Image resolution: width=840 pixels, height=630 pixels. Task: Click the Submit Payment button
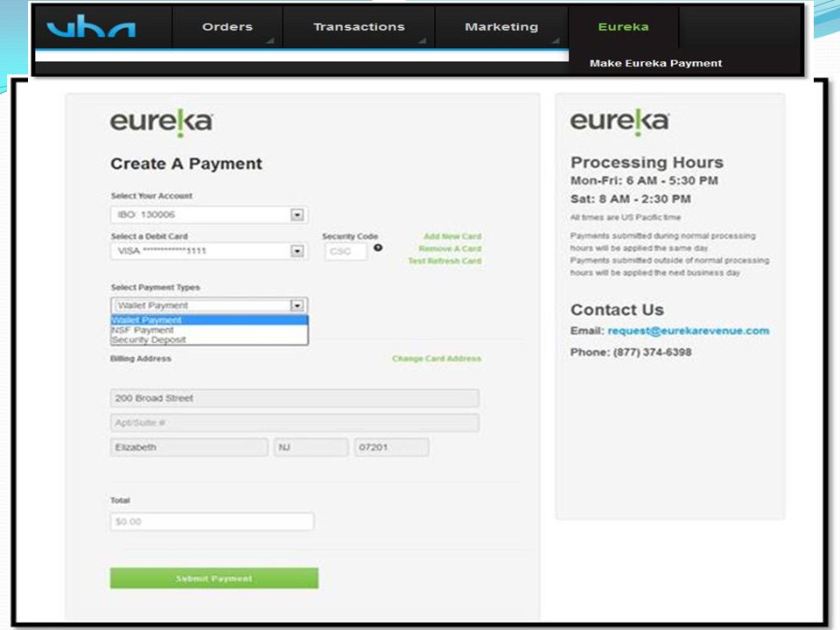coord(214,578)
